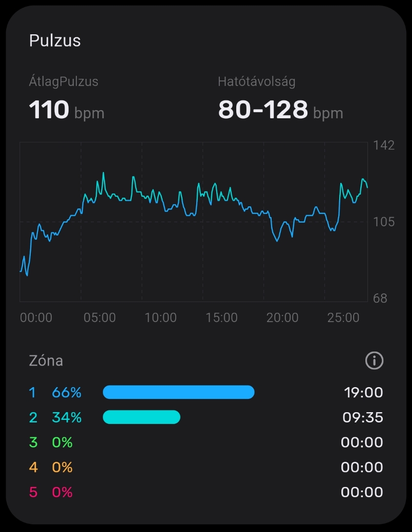Tap the 19:00 Zone 1 duration
The height and width of the screenshot is (532, 412).
coord(363,393)
